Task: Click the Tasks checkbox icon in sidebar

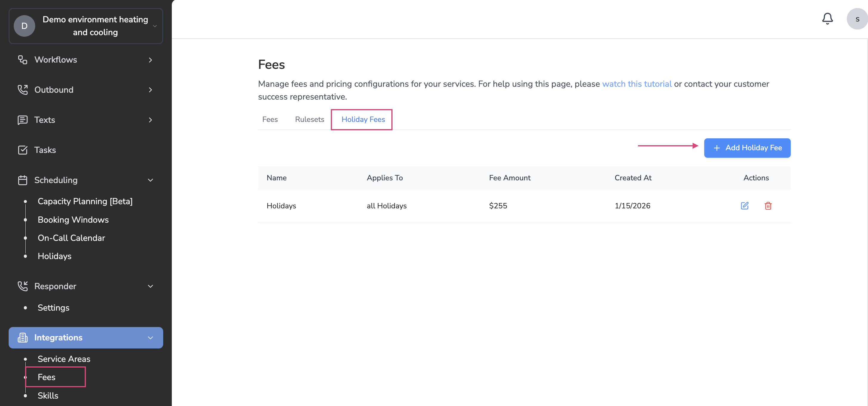Action: point(23,150)
